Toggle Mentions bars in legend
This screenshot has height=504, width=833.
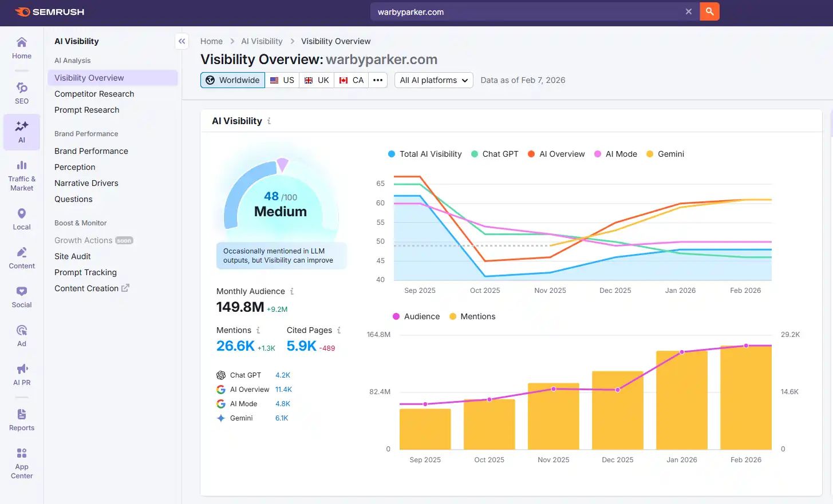[x=472, y=316]
